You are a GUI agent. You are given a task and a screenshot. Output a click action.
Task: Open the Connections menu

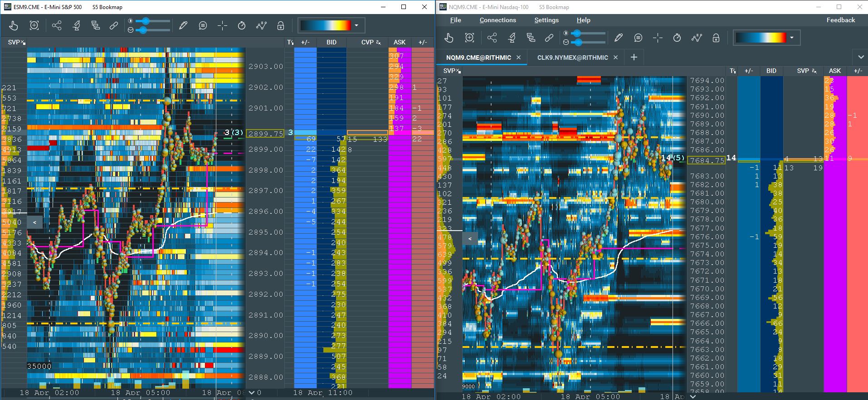point(498,20)
